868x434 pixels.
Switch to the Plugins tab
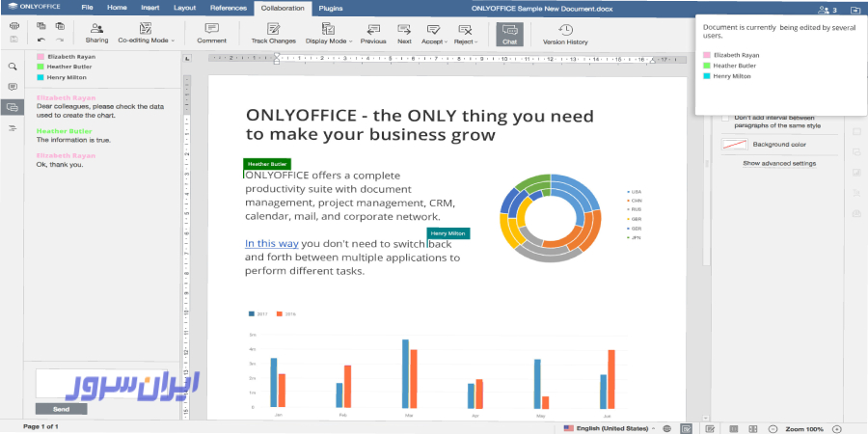331,9
